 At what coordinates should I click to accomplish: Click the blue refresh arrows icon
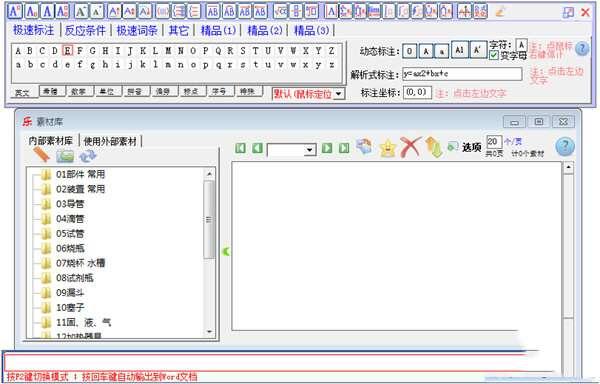[x=88, y=156]
